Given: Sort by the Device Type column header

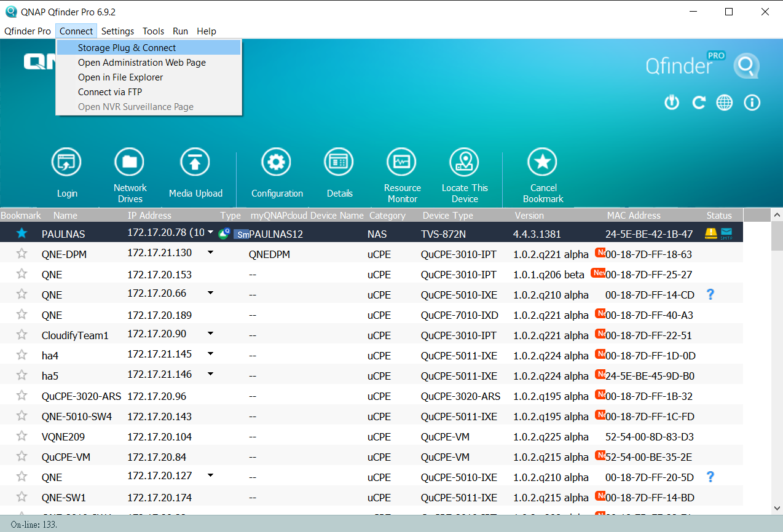Looking at the screenshot, I should tap(447, 215).
